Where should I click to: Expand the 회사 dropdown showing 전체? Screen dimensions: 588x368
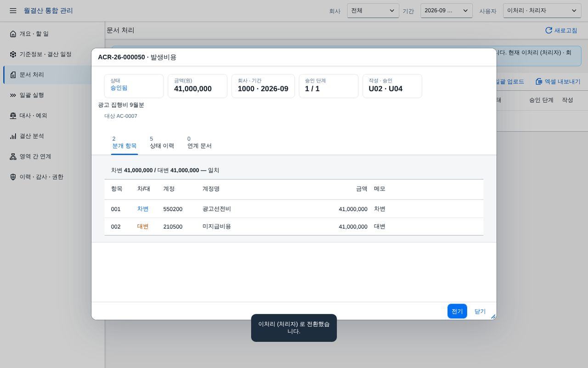tap(373, 11)
